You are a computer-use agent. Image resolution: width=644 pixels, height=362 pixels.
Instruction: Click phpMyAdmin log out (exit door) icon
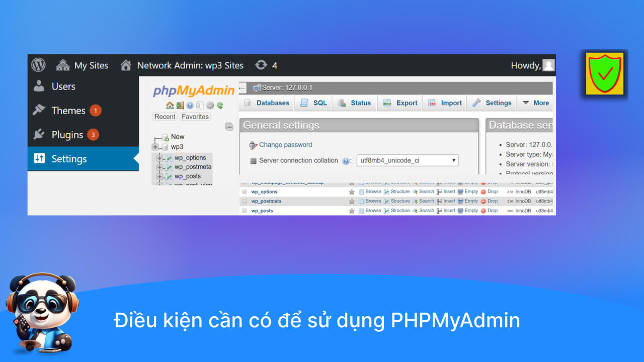point(180,105)
